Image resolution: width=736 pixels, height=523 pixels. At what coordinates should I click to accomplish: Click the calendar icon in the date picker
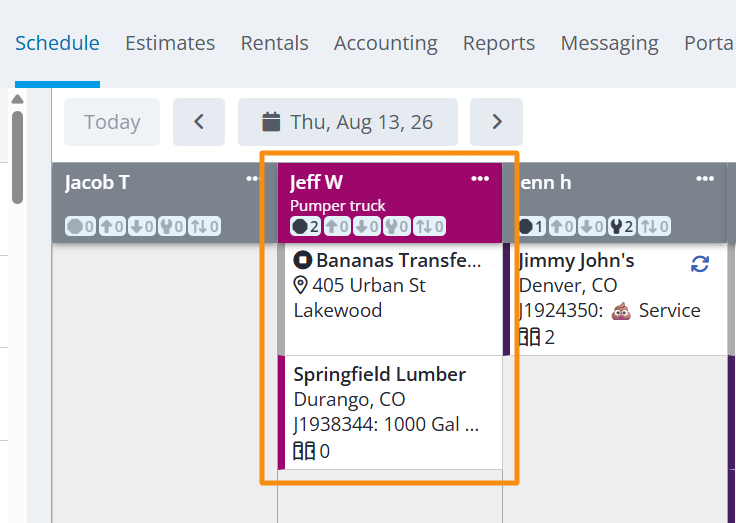point(271,122)
